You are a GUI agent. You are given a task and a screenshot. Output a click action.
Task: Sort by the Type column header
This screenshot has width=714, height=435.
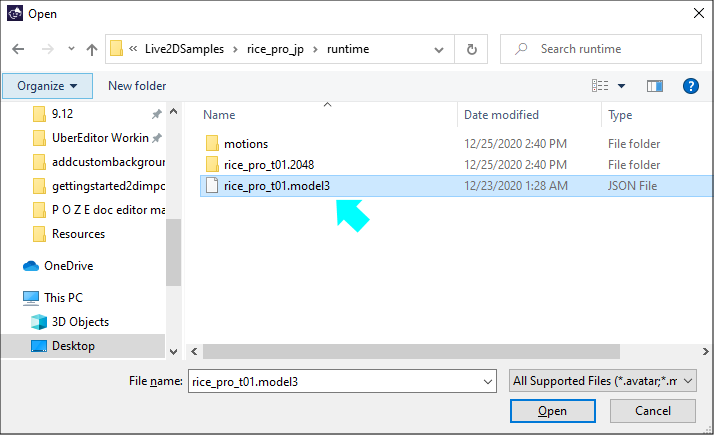[x=620, y=115]
